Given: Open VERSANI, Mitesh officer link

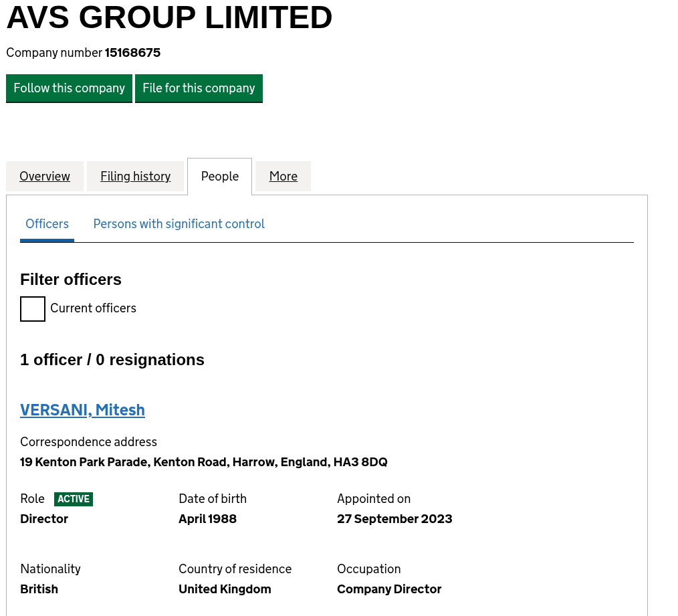Looking at the screenshot, I should [83, 410].
